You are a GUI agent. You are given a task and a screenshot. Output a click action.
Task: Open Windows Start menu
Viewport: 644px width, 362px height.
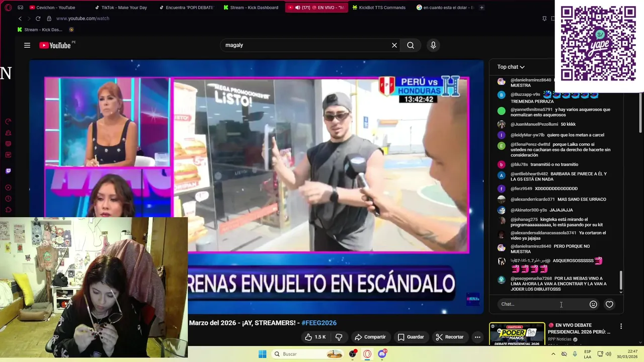pos(262,354)
